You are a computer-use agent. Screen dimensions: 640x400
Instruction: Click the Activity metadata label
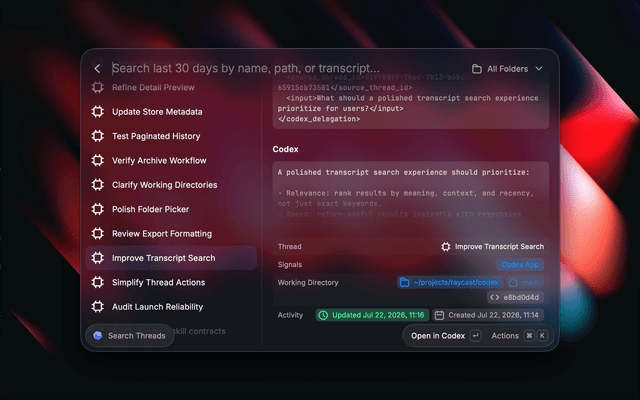coord(290,315)
